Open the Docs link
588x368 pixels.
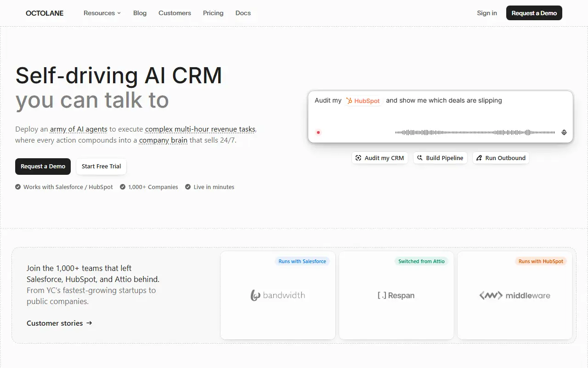tap(243, 13)
